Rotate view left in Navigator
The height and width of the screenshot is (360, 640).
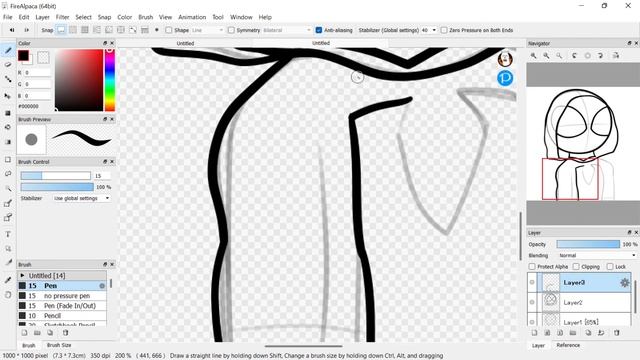pyautogui.click(x=574, y=56)
